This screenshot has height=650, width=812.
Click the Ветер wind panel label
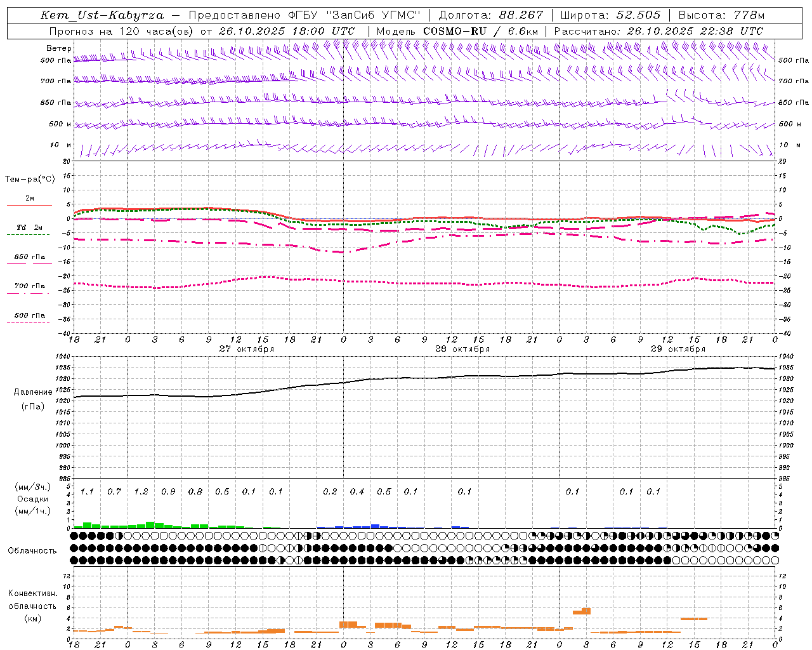click(x=59, y=48)
